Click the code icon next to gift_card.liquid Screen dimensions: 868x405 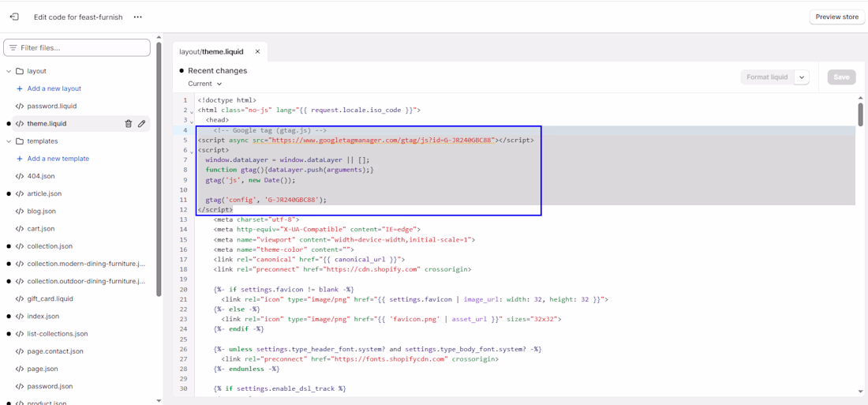pos(20,298)
